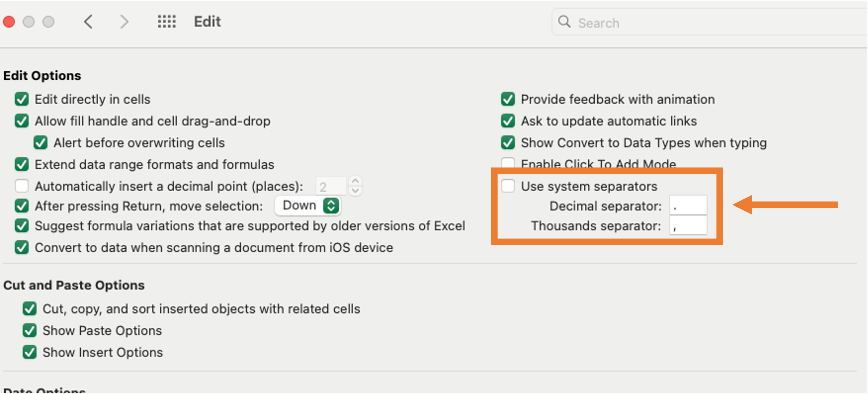Click the red close window button
Image resolution: width=868 pixels, height=394 pixels.
9,22
